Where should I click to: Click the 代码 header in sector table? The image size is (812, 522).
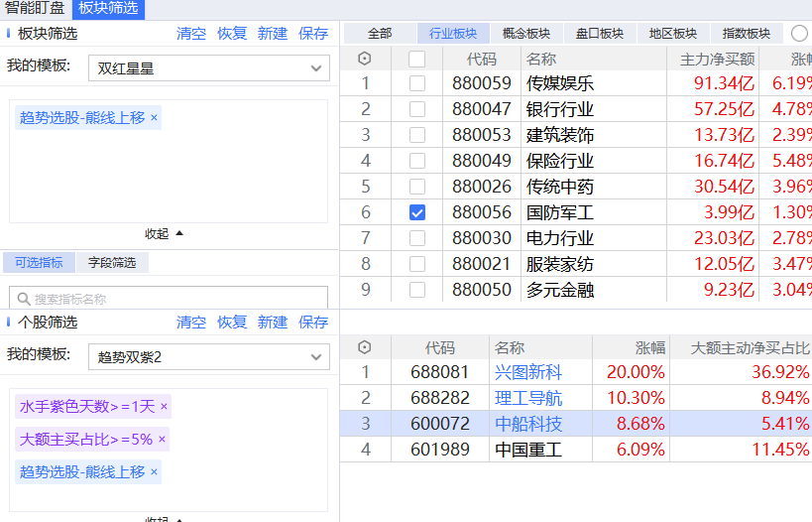(x=482, y=60)
